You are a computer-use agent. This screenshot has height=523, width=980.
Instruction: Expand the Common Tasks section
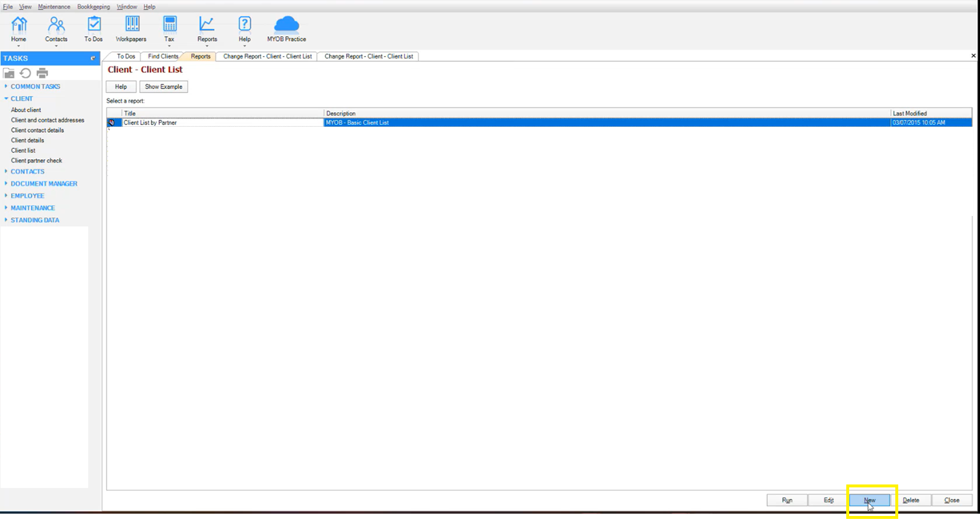point(35,86)
